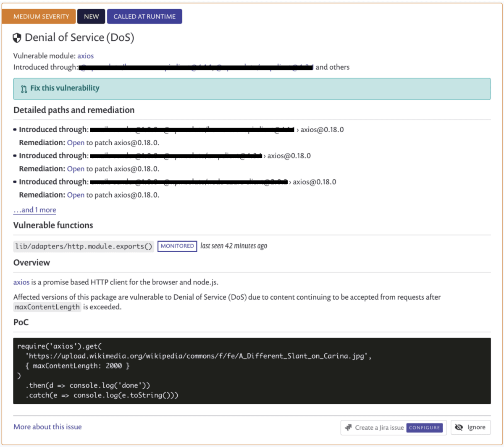The height and width of the screenshot is (447, 504).
Task: Open More about this issue link
Action: [47, 427]
